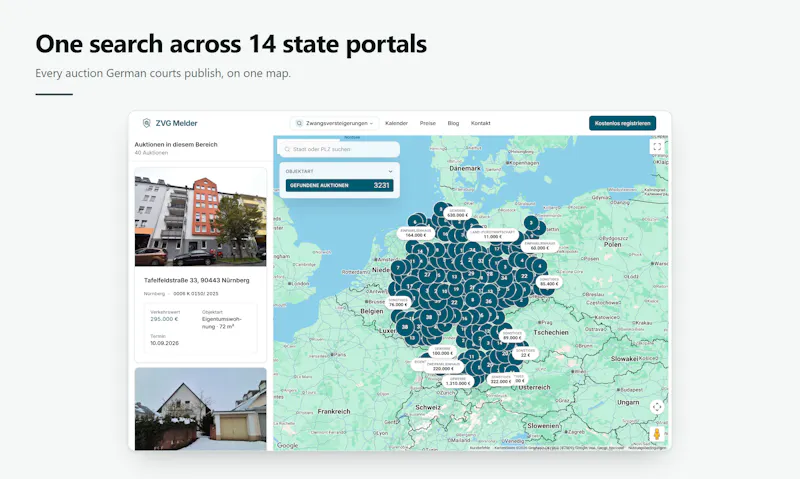This screenshot has width=800, height=479.
Task: Click the case number 0006 K 0150/2025
Action: pyautogui.click(x=196, y=294)
